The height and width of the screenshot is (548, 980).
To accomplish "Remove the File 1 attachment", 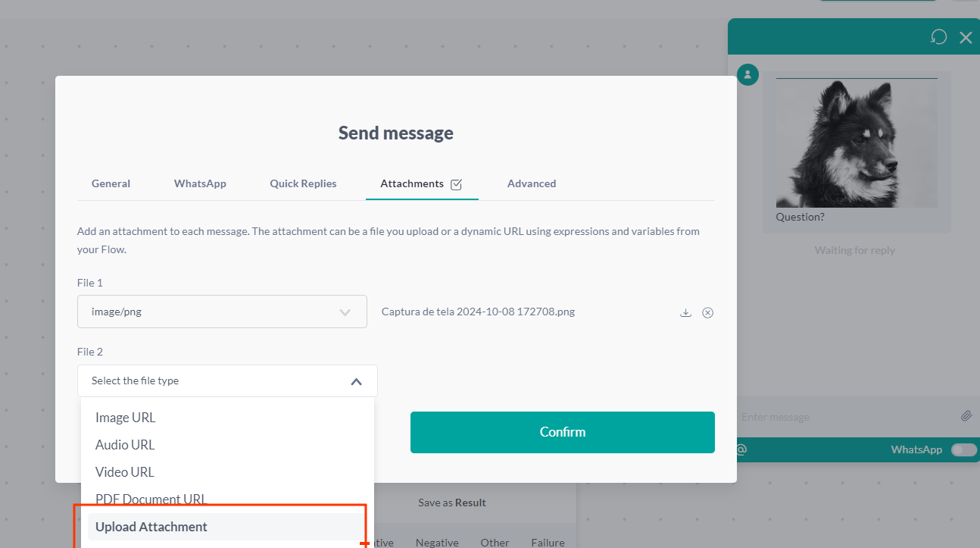I will point(708,312).
